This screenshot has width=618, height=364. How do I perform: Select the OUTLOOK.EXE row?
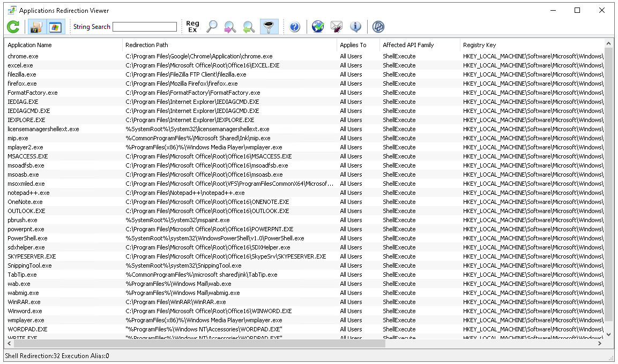click(x=304, y=211)
